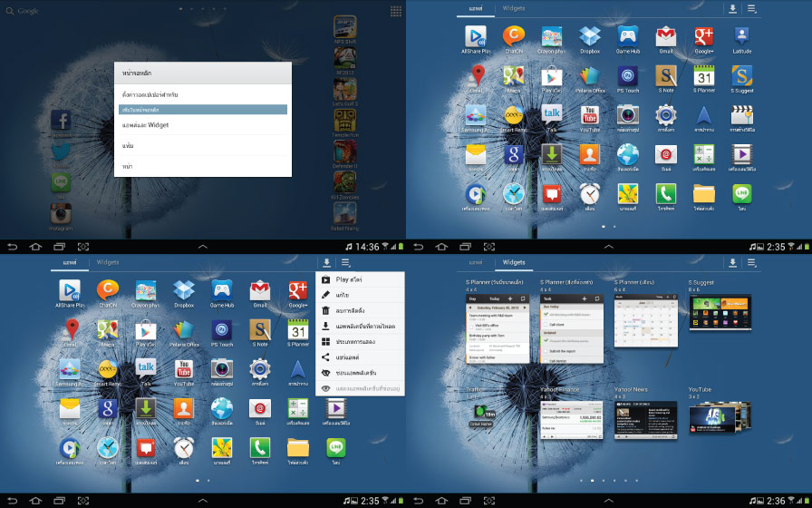Switch to Widgets tab in top-right app drawer
The image size is (812, 508).
point(514,8)
